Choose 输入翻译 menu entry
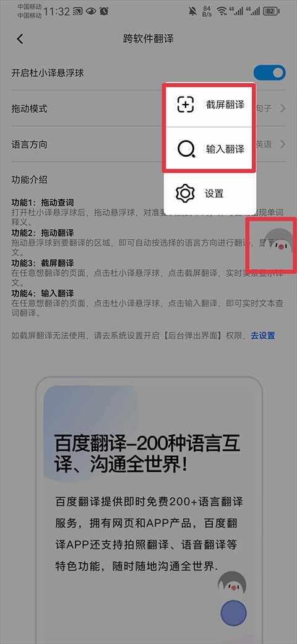Screen dimensions: 297x644 pyautogui.click(x=210, y=149)
